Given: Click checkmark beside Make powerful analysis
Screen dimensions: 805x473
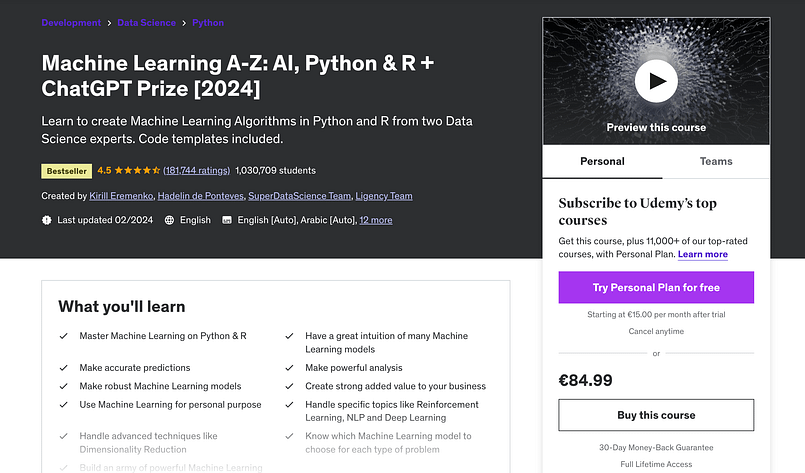Looking at the screenshot, I should click(x=290, y=368).
